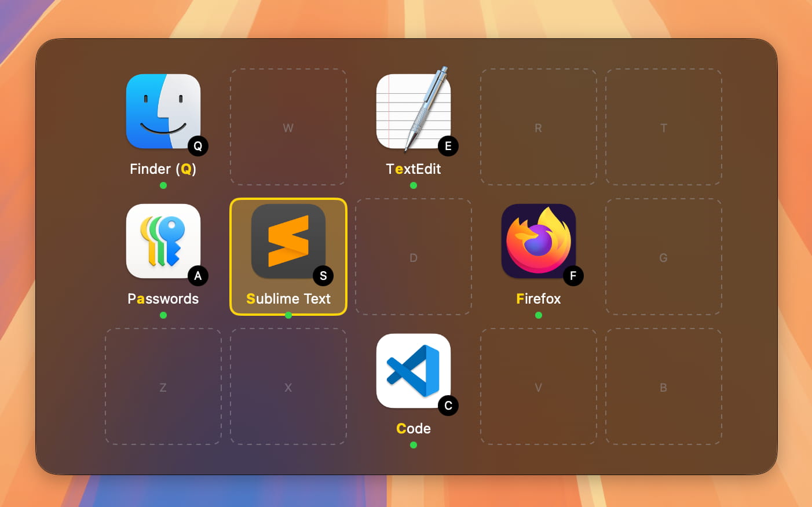Image resolution: width=812 pixels, height=507 pixels.
Task: Click the S shortcut badge on Sublime Text
Action: (323, 276)
